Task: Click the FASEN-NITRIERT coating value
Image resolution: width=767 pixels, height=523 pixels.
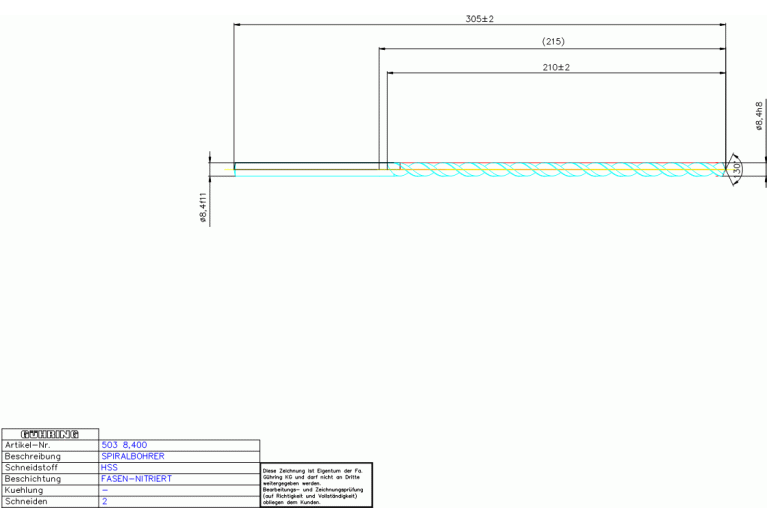Action: click(136, 479)
